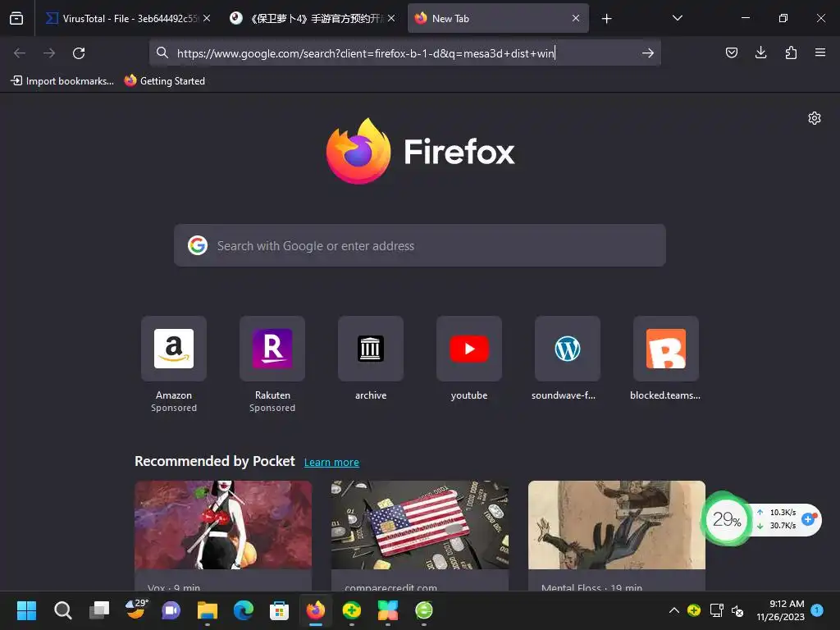Click the URL bar with google search address
Viewport: 840px width, 630px height.
[x=404, y=53]
